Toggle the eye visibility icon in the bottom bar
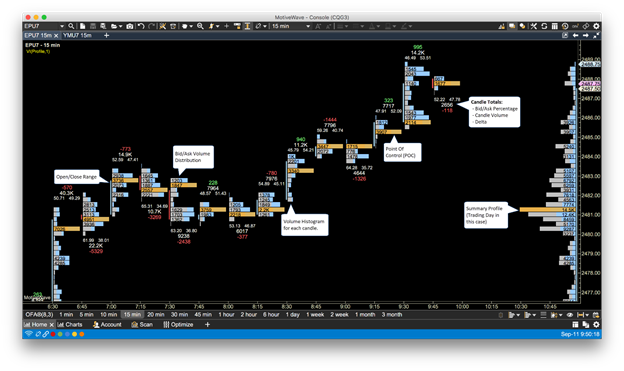This screenshot has width=624, height=371. point(570,315)
